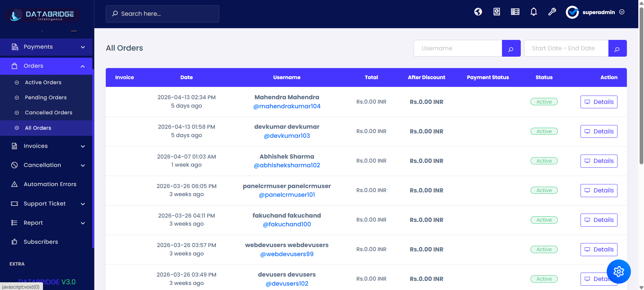Open the address book icon in header

(497, 12)
